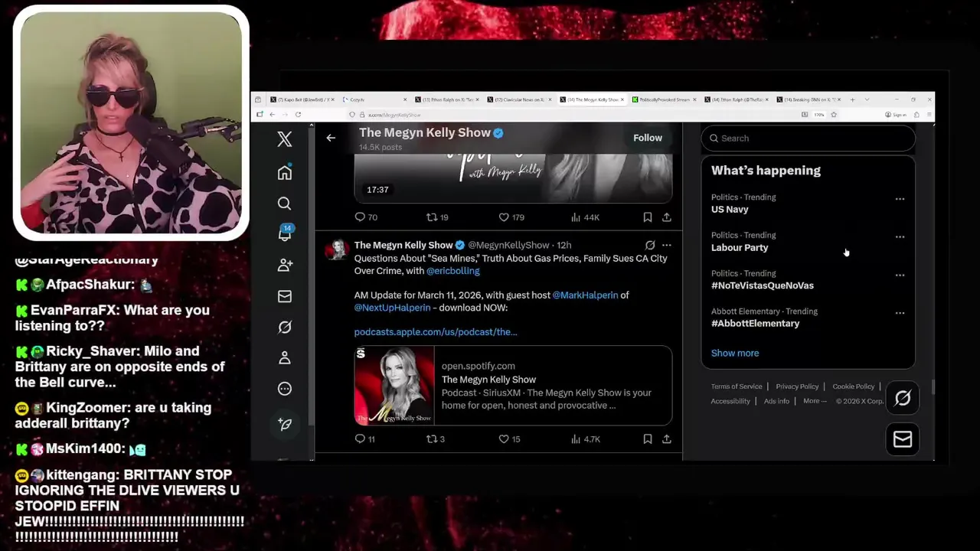This screenshot has height=551, width=980.
Task: Open browser tab list dropdown arrow
Action: (x=867, y=99)
